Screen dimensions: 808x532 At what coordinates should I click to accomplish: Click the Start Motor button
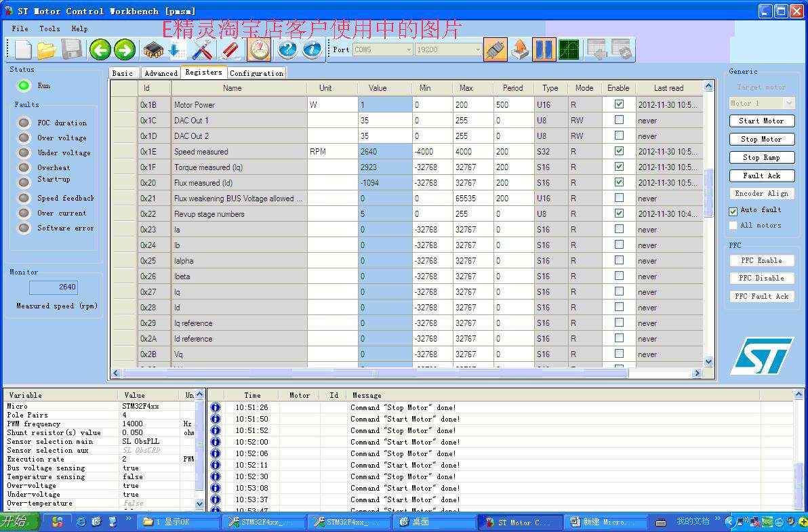point(762,121)
